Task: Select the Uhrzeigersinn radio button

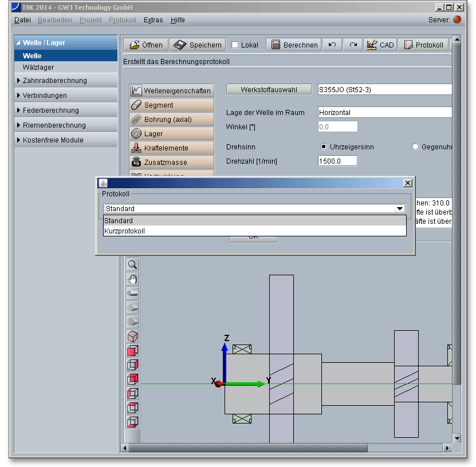Action: coord(324,147)
